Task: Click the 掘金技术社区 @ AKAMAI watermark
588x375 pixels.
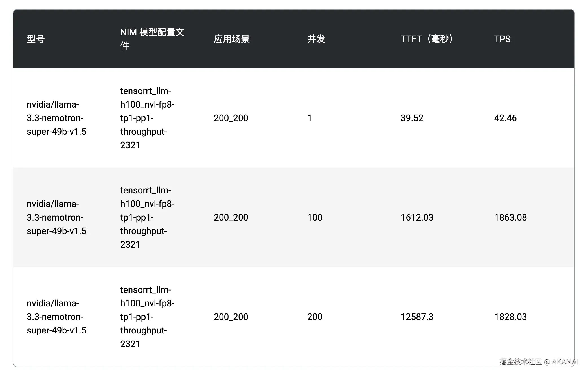Action: pos(539,362)
